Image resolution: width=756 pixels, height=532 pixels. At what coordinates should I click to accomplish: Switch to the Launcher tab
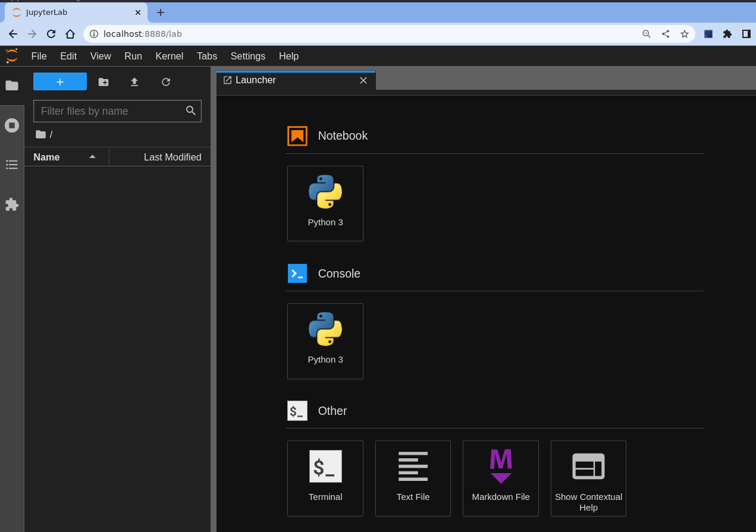coord(256,80)
